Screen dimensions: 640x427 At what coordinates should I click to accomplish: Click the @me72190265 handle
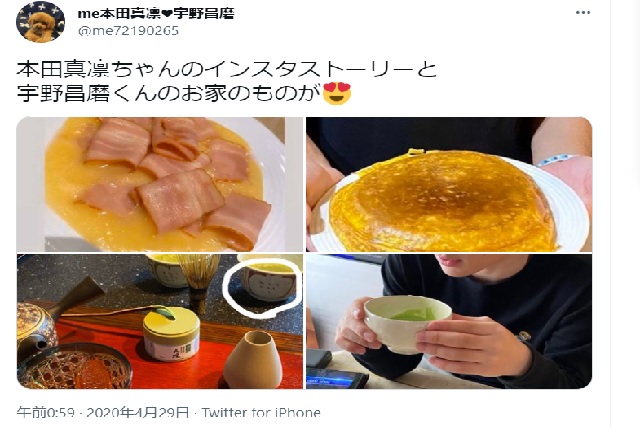pyautogui.click(x=128, y=31)
